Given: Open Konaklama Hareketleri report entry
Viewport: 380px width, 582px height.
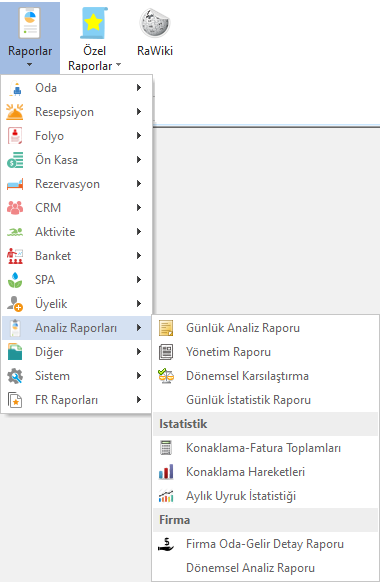Looking at the screenshot, I should coord(266,472).
